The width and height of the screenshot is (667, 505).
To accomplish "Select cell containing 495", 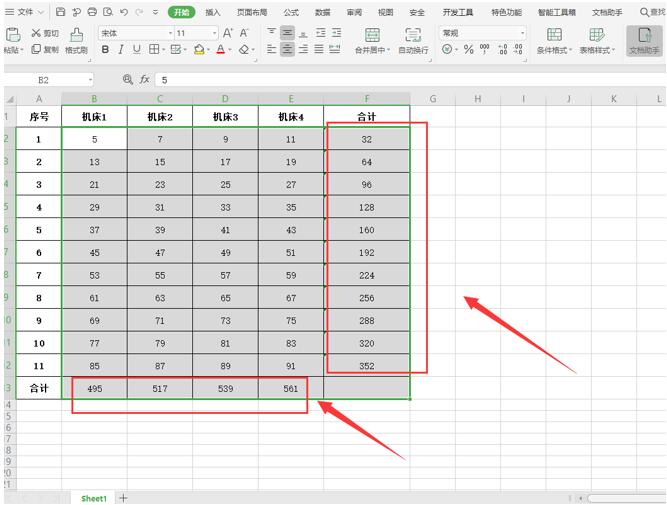I will 94,388.
